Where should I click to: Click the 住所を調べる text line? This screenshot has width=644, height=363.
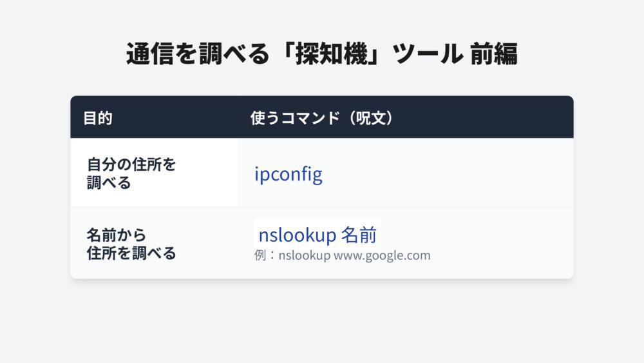(x=131, y=253)
